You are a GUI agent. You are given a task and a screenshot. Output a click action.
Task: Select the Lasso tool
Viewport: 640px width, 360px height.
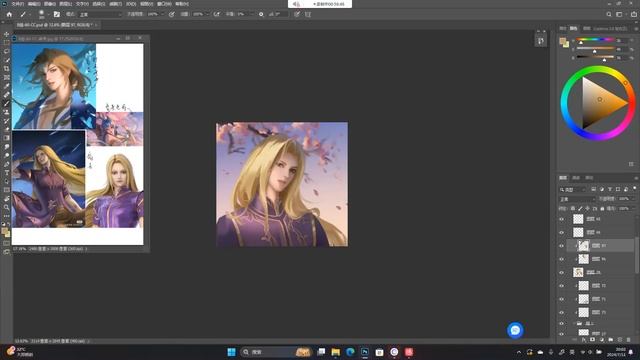(x=6, y=51)
